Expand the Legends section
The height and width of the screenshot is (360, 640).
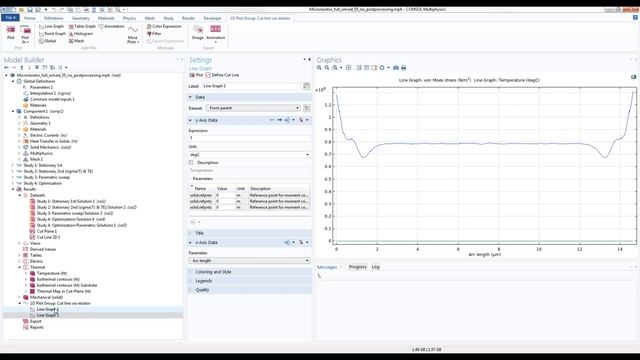coord(190,281)
